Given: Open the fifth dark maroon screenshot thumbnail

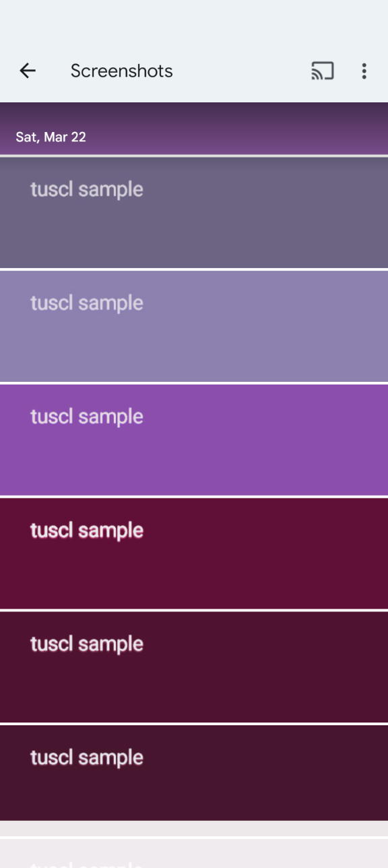Looking at the screenshot, I should pos(194,667).
